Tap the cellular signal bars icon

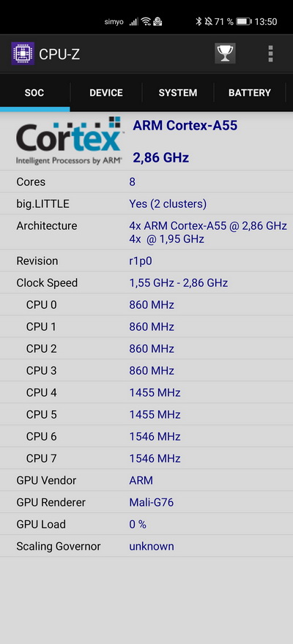coord(133,22)
